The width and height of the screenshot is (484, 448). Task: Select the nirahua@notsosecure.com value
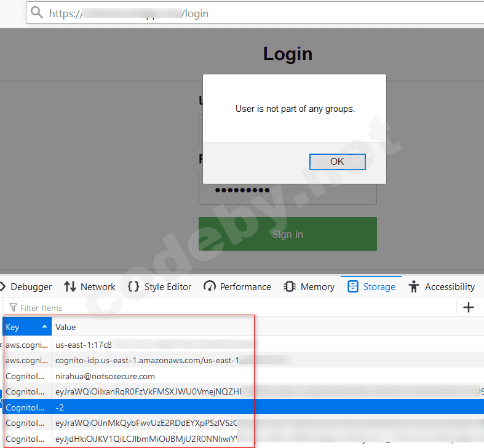click(x=105, y=376)
